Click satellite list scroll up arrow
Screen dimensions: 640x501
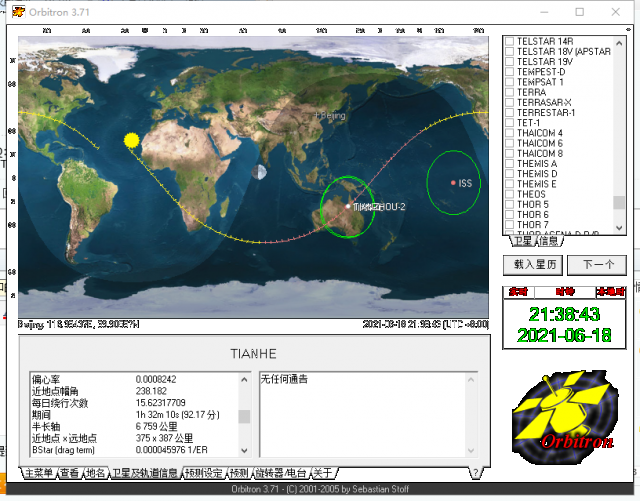click(x=619, y=43)
